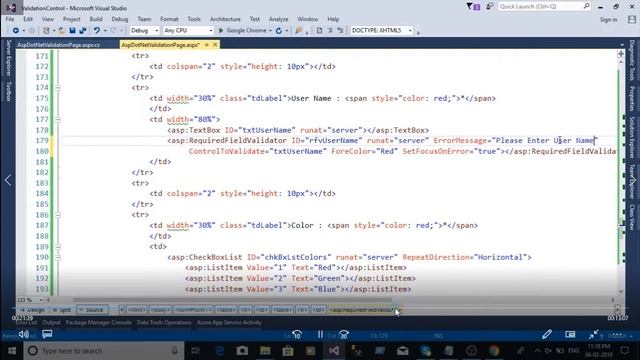
Task: Open the File menu
Action: tap(10, 19)
